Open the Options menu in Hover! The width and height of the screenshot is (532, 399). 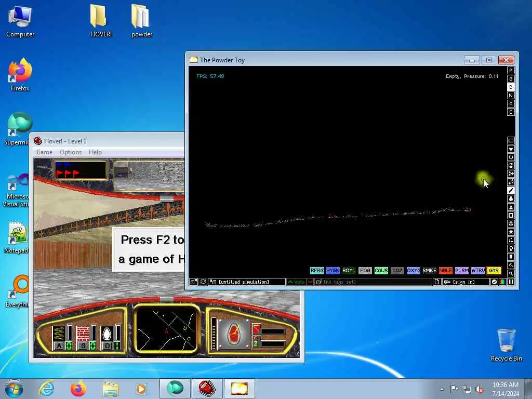pyautogui.click(x=71, y=152)
